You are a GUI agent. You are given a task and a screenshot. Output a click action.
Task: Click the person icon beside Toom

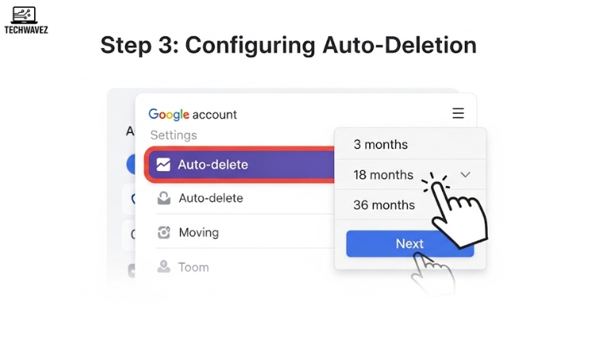coord(164,267)
